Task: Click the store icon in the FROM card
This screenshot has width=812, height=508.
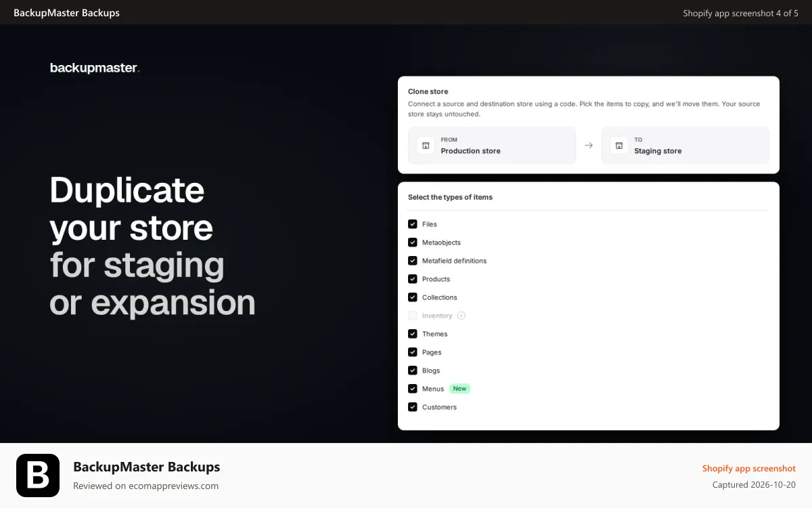Action: coord(426,146)
